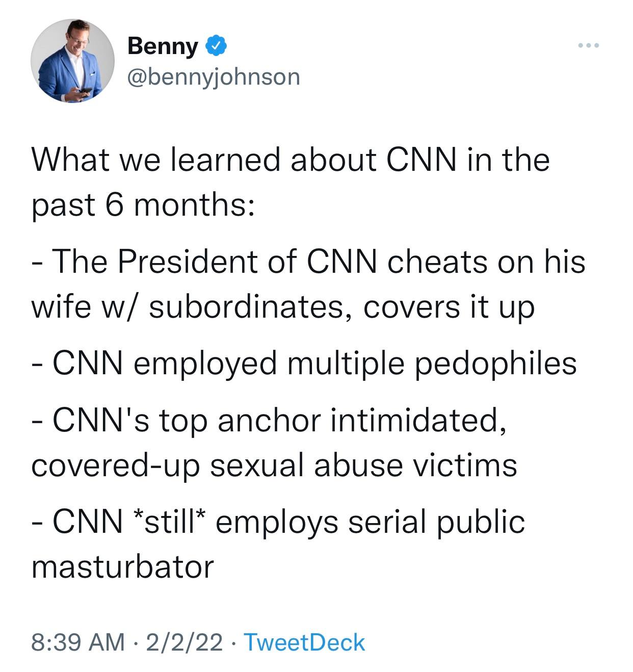Click the 'CNN *still* employs serial public' line
This screenshot has width=633, height=672.
point(278,522)
